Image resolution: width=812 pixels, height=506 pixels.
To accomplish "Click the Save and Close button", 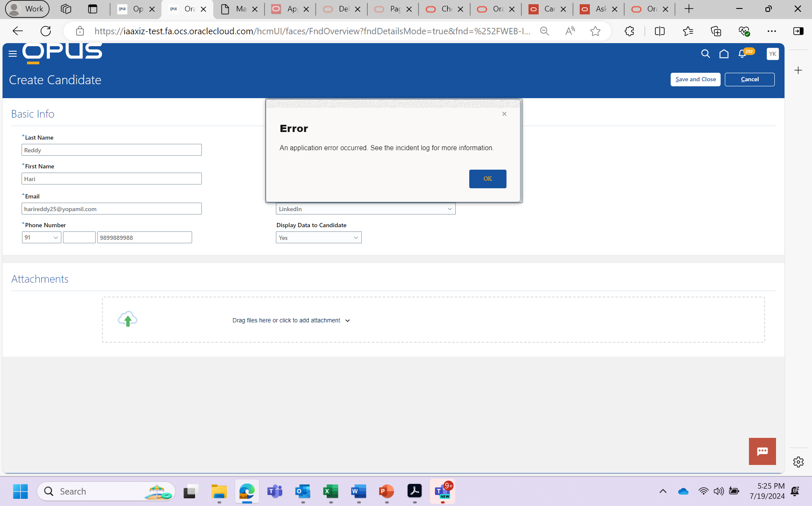I will [x=695, y=79].
